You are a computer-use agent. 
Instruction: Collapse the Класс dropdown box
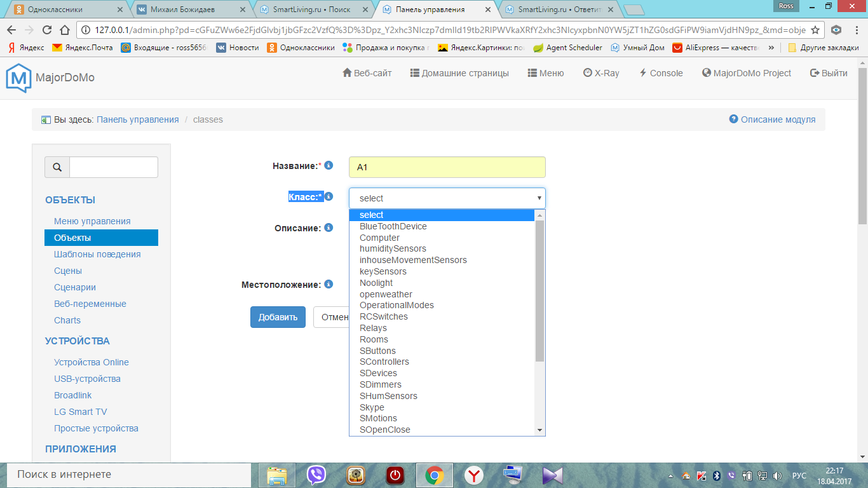point(447,198)
